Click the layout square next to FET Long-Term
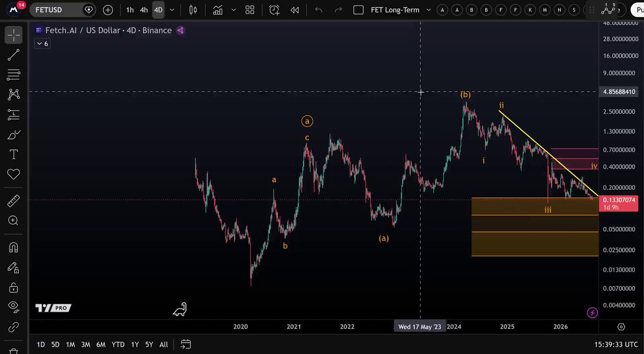The height and width of the screenshot is (354, 644). pyautogui.click(x=360, y=10)
